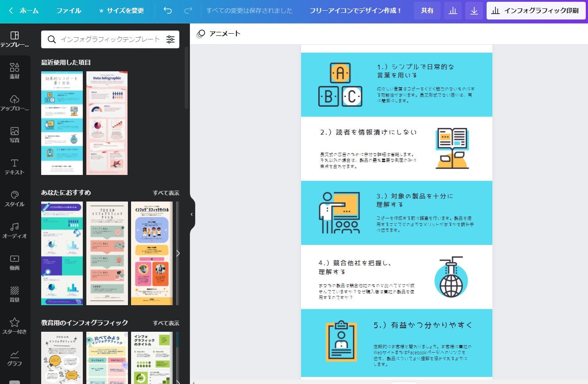
Task: Select green education infographic title thumbnail
Action: coord(152,358)
